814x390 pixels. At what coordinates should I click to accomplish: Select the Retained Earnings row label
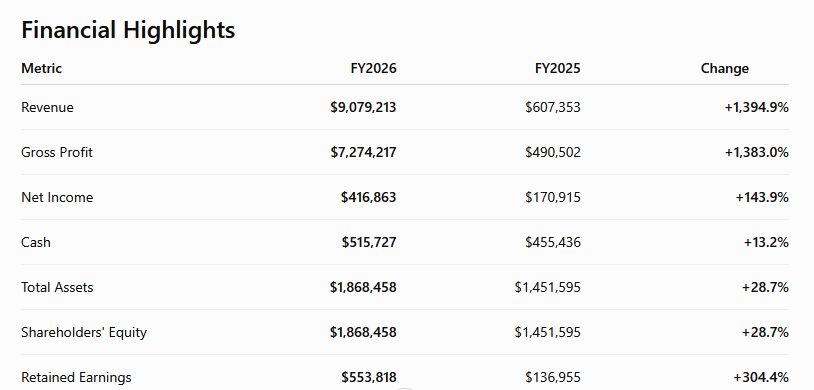coord(76,378)
